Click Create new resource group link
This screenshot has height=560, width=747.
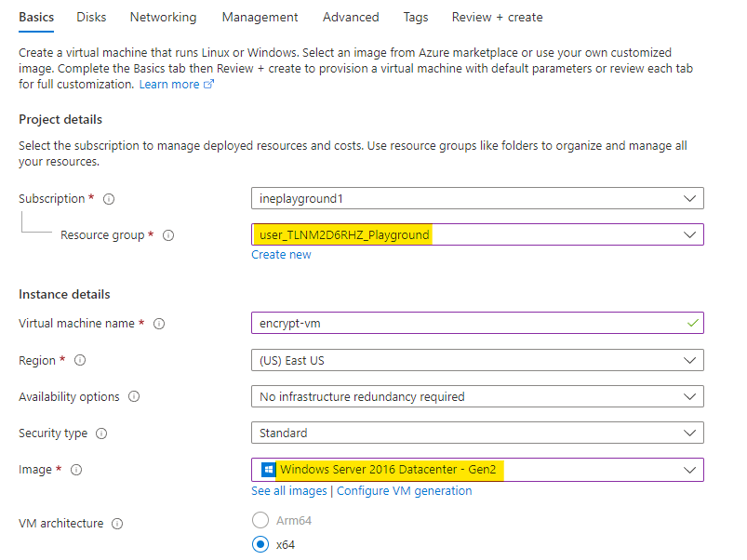(x=281, y=255)
